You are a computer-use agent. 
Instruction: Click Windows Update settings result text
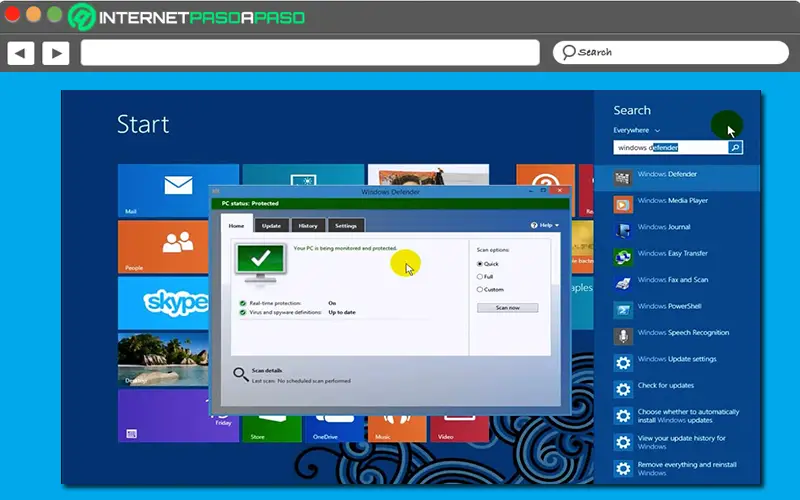[x=677, y=359]
